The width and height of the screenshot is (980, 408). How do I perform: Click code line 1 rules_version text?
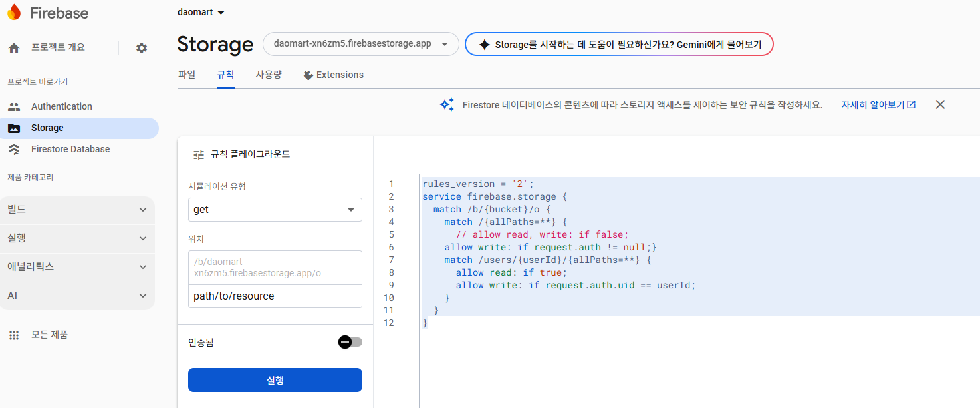(478, 184)
